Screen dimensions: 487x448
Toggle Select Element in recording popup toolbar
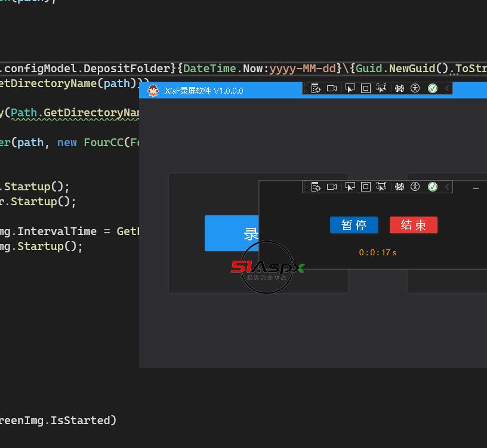click(350, 187)
